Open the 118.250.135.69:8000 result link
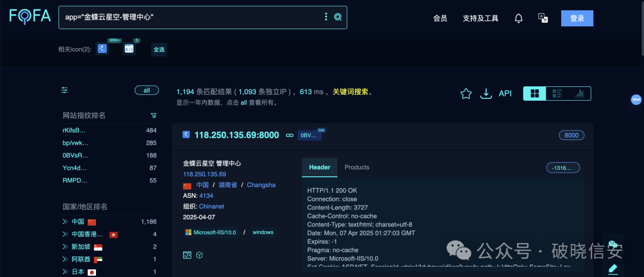Image resolution: width=644 pixels, height=277 pixels. click(x=237, y=135)
